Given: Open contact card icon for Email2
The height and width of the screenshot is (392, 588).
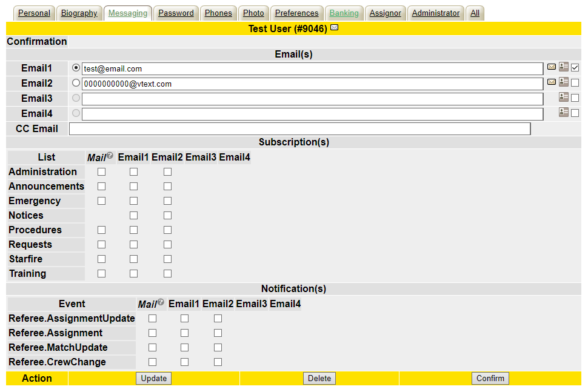Looking at the screenshot, I should tap(564, 82).
